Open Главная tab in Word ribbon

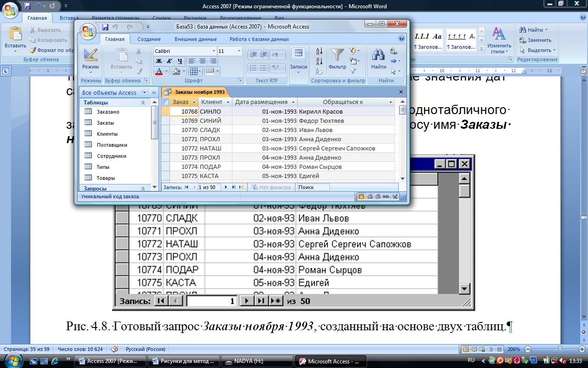click(x=37, y=18)
